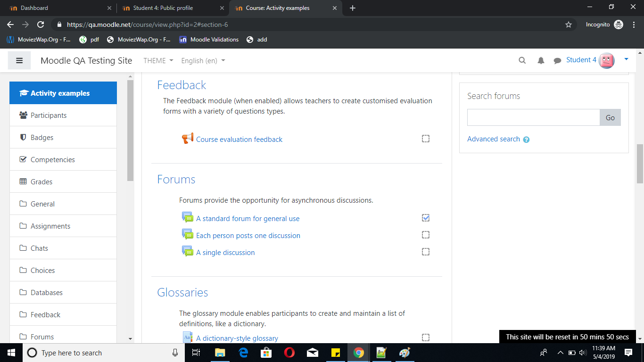The image size is (644, 362).
Task: Click the Advanced search link
Action: [x=494, y=139]
